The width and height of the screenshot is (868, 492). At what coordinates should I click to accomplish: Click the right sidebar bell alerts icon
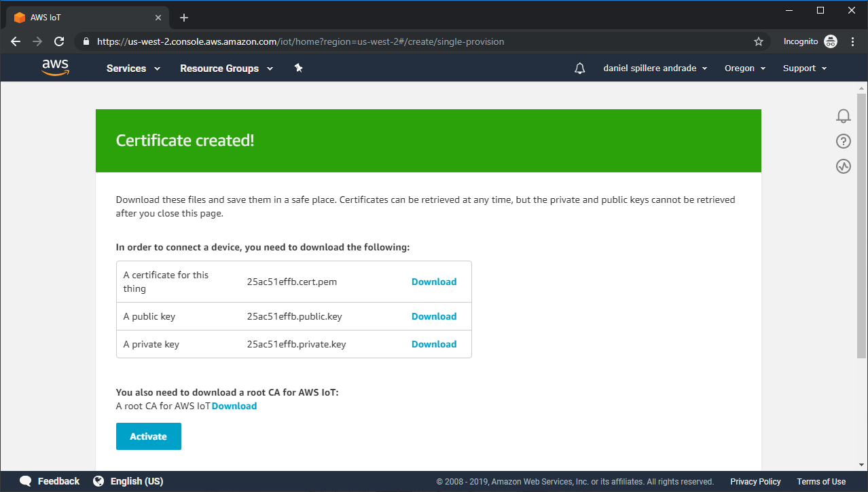point(843,116)
